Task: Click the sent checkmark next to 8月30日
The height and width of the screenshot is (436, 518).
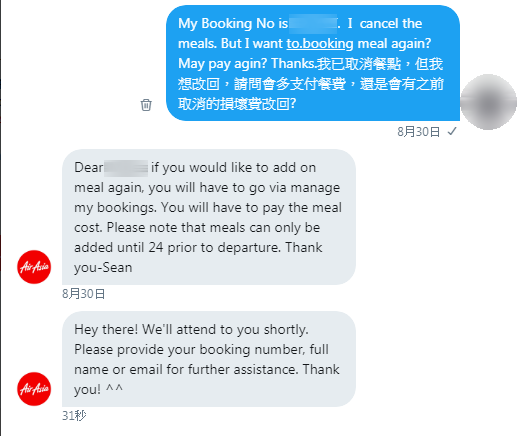Action: click(452, 131)
